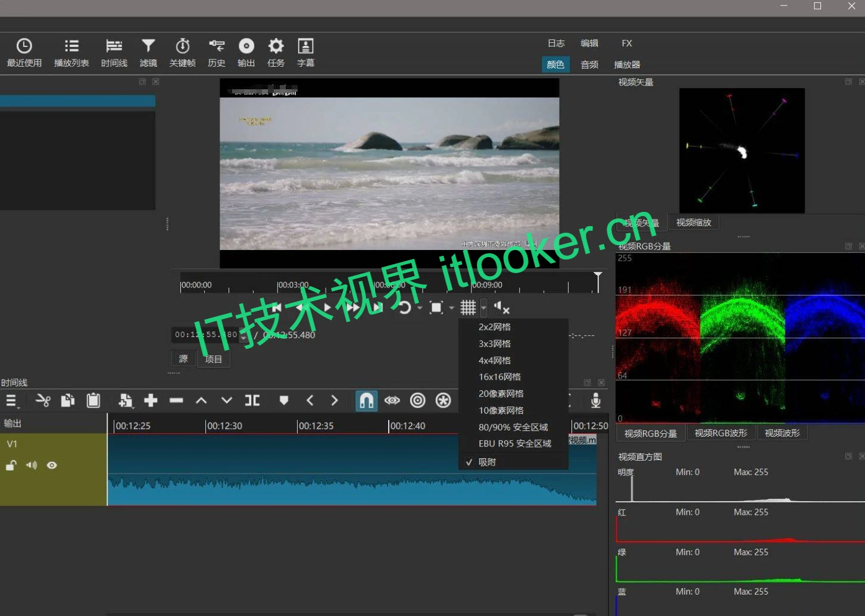This screenshot has height=616, width=865.
Task: Hide track V1 using the eye toggle
Action: point(52,465)
